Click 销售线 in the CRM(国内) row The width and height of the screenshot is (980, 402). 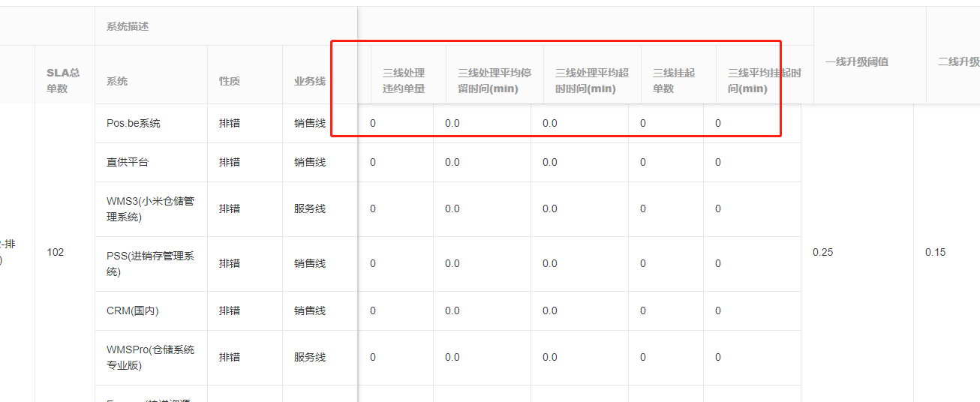click(x=310, y=310)
